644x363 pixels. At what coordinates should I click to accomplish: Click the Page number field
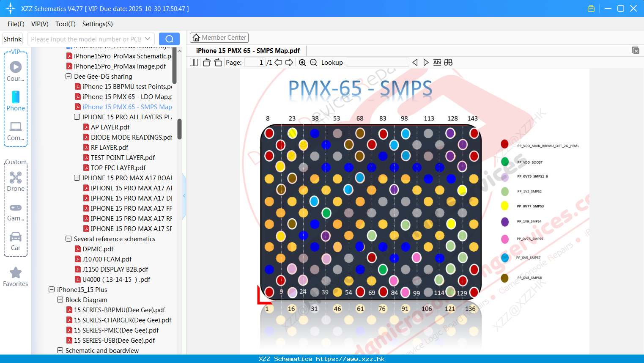pos(255,62)
